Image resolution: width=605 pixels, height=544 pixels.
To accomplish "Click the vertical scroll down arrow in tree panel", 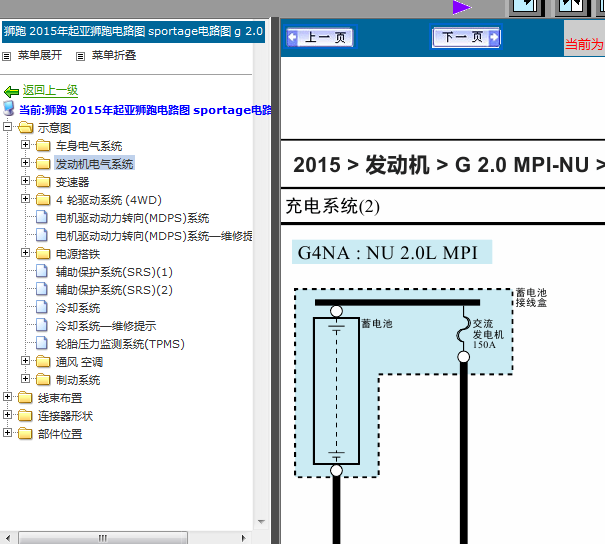I will 261,522.
